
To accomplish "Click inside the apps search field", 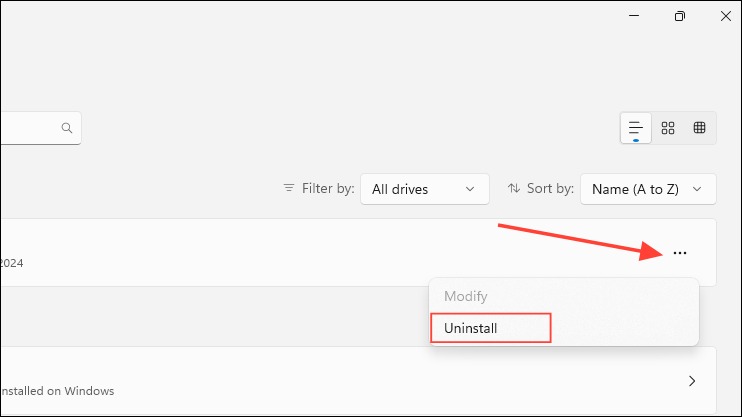I will 41,128.
